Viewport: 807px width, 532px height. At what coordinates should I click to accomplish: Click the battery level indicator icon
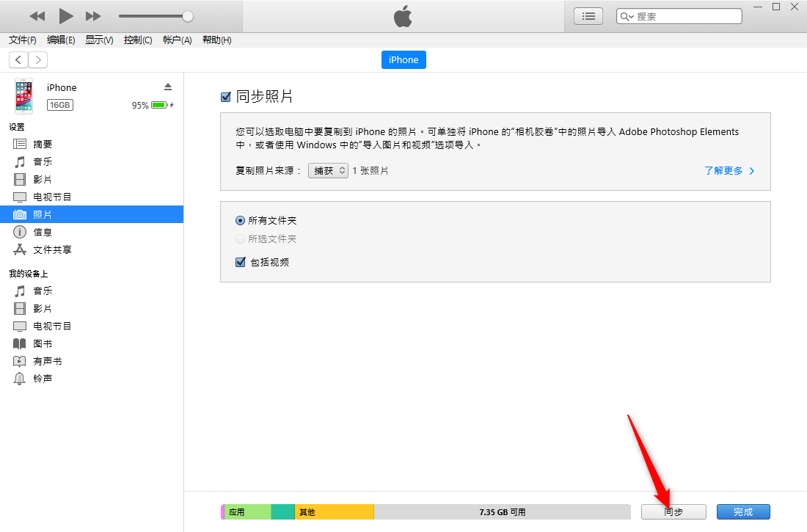click(x=160, y=105)
